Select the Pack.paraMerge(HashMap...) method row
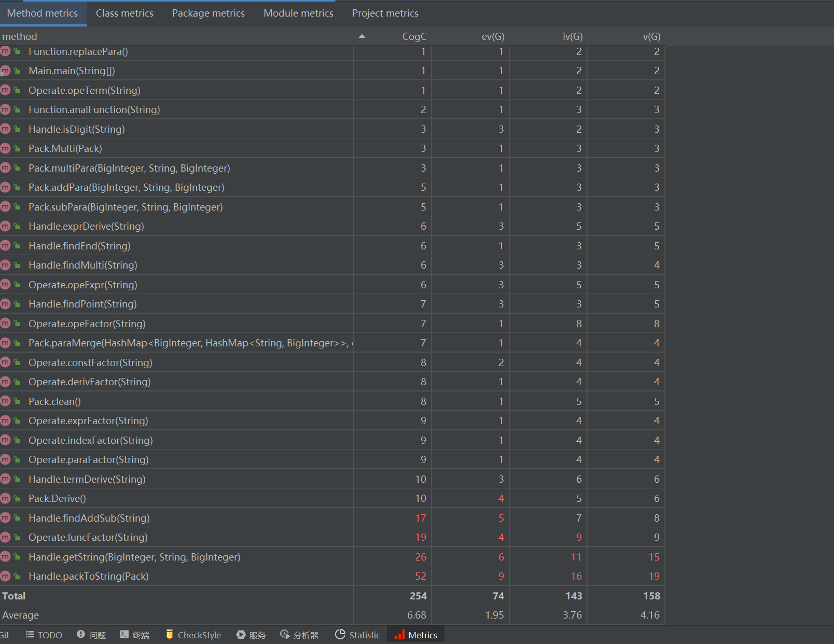 click(x=332, y=343)
